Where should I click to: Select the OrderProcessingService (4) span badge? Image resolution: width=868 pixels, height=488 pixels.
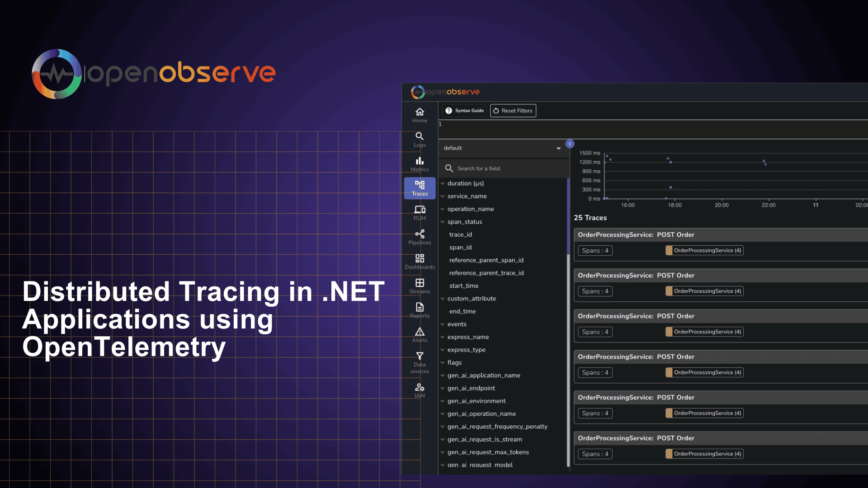click(704, 250)
